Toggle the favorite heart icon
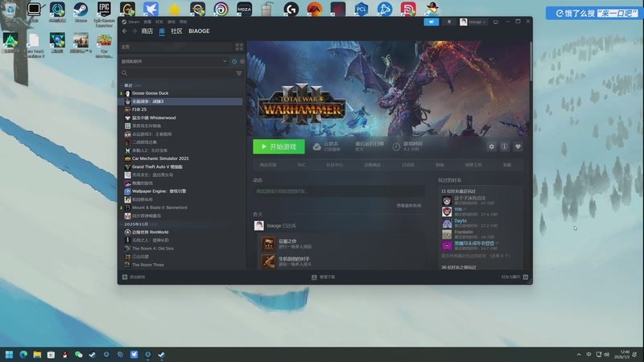The width and height of the screenshot is (644, 362). pyautogui.click(x=518, y=146)
